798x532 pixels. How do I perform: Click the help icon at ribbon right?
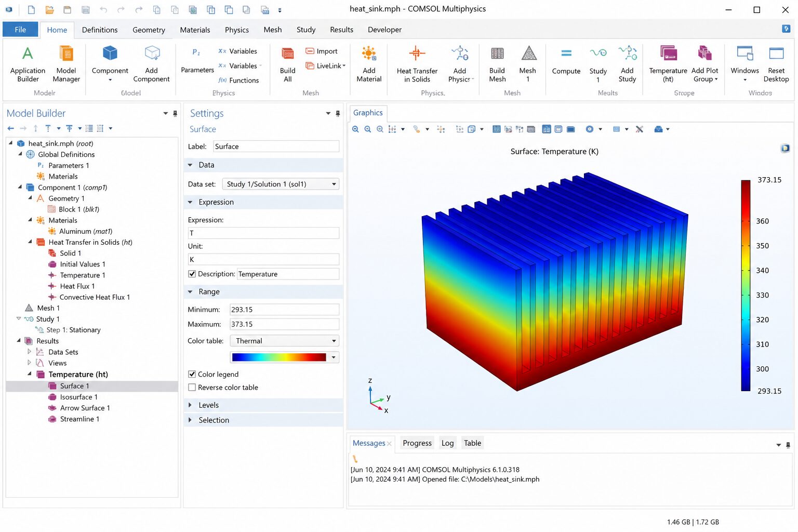point(786,29)
